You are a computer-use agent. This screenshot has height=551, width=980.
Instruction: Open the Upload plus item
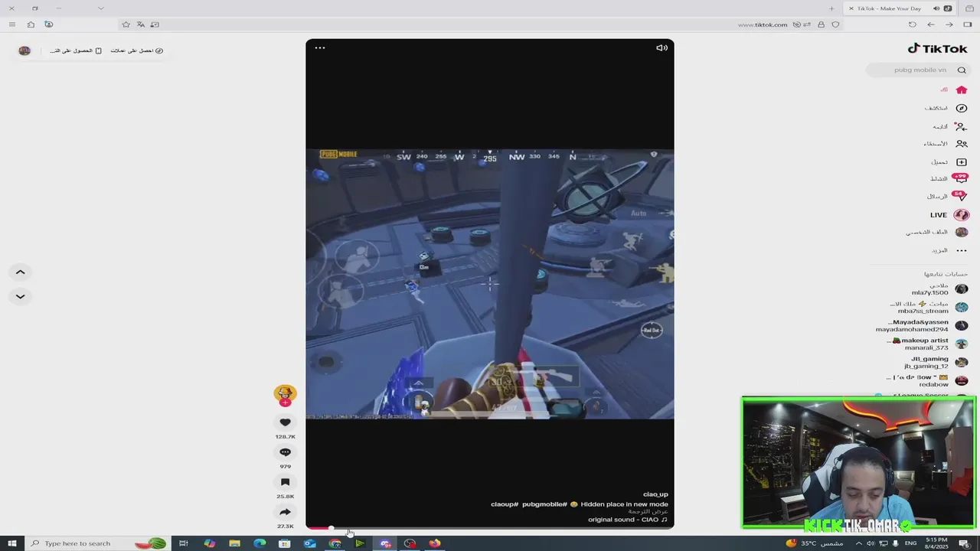coord(949,162)
